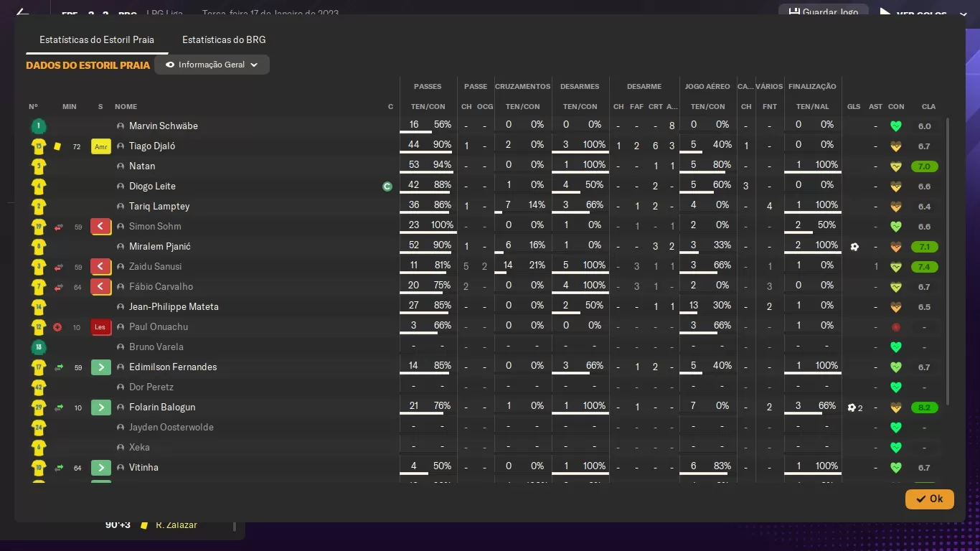Switch to Estatísticas do BRG tab

(x=224, y=39)
